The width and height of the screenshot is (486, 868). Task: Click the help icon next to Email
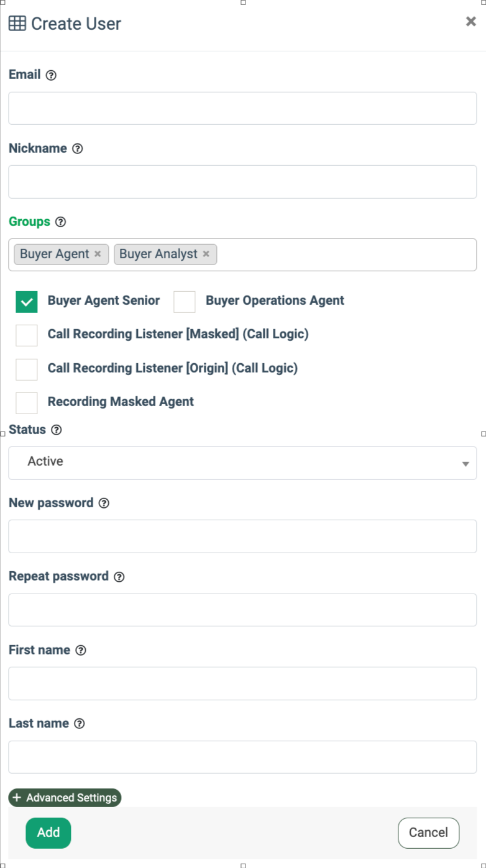pyautogui.click(x=51, y=75)
